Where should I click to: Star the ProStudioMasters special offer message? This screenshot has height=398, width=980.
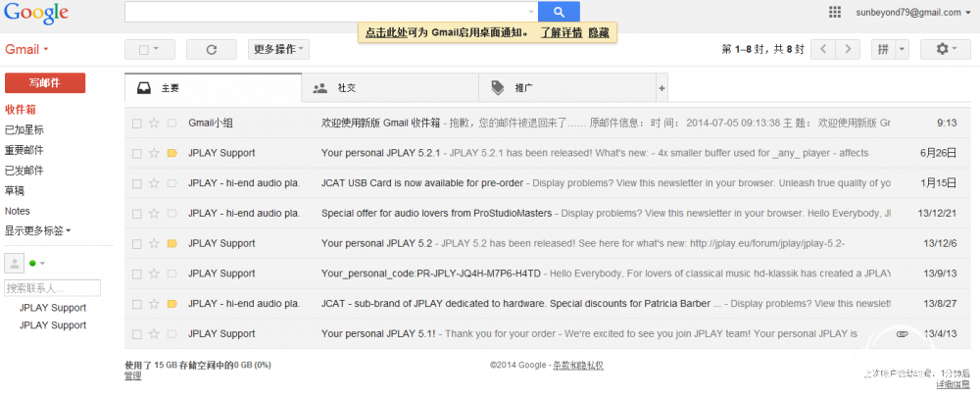(154, 213)
